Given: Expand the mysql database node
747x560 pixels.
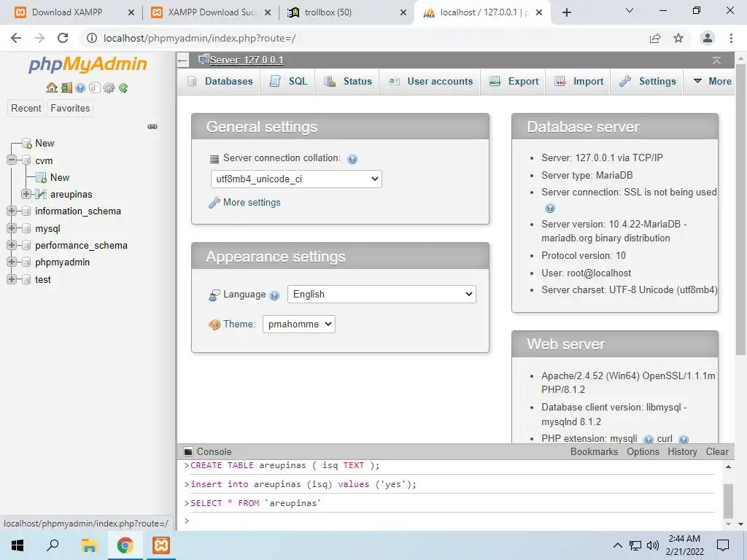Looking at the screenshot, I should point(12,228).
